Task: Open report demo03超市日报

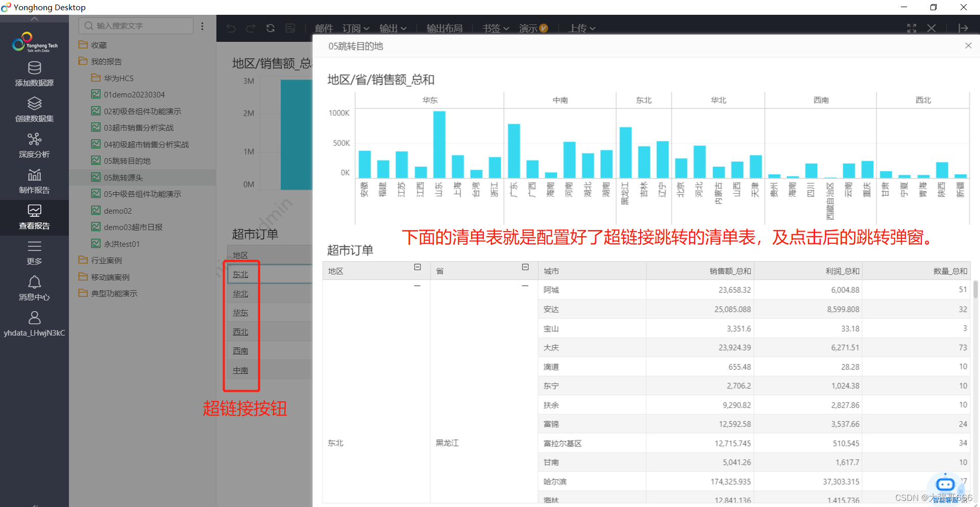Action: coord(127,227)
